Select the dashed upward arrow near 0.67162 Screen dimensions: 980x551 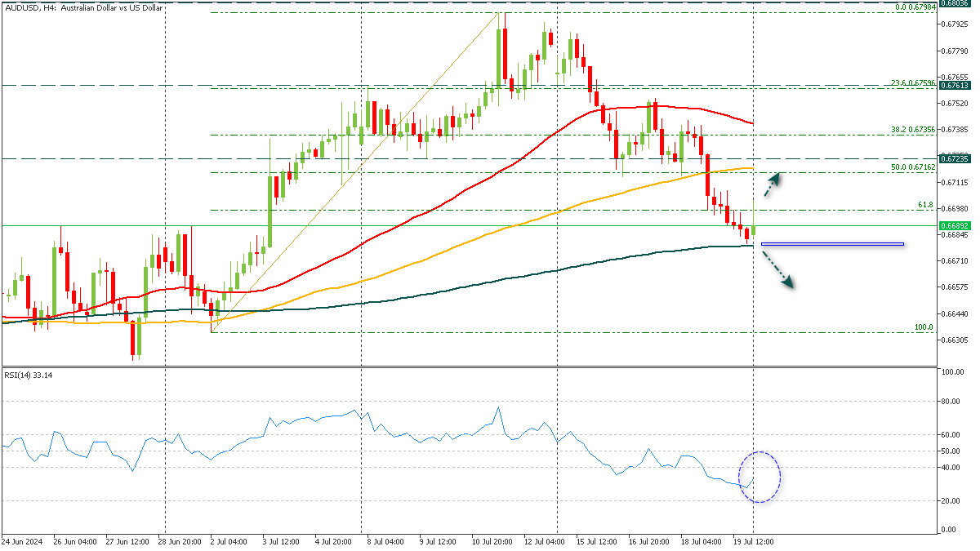click(774, 185)
